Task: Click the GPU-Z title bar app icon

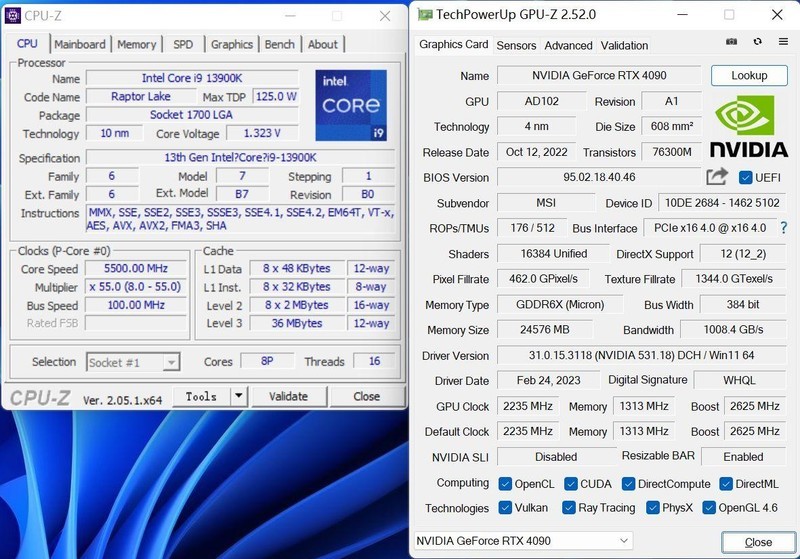Action: [425, 15]
